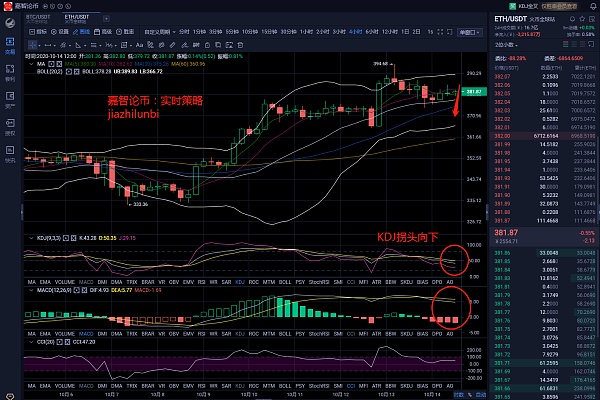This screenshot has width=600, height=400.
Task: Add a new chart tab with plus
Action: click(x=106, y=19)
